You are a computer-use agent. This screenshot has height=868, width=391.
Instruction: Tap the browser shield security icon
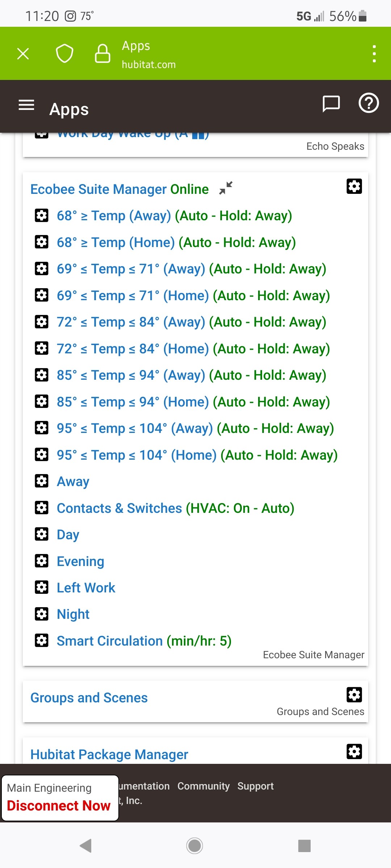(64, 54)
